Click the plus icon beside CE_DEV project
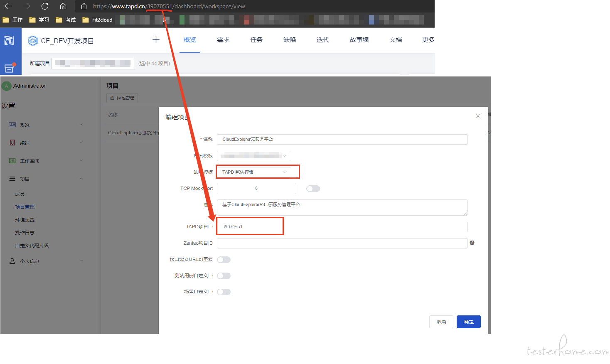The width and height of the screenshot is (610, 364). (x=156, y=40)
